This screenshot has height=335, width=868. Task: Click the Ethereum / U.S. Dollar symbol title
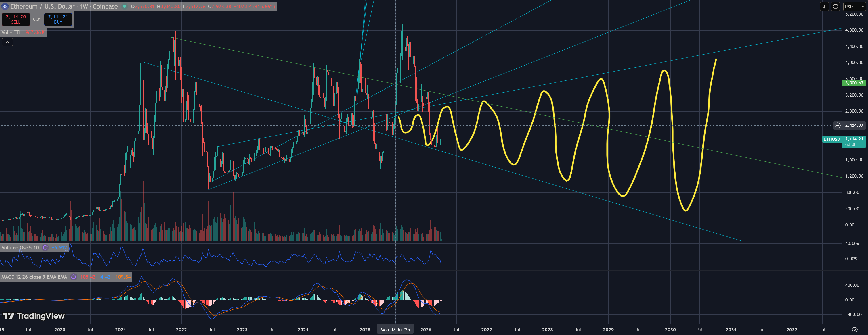(64, 6)
